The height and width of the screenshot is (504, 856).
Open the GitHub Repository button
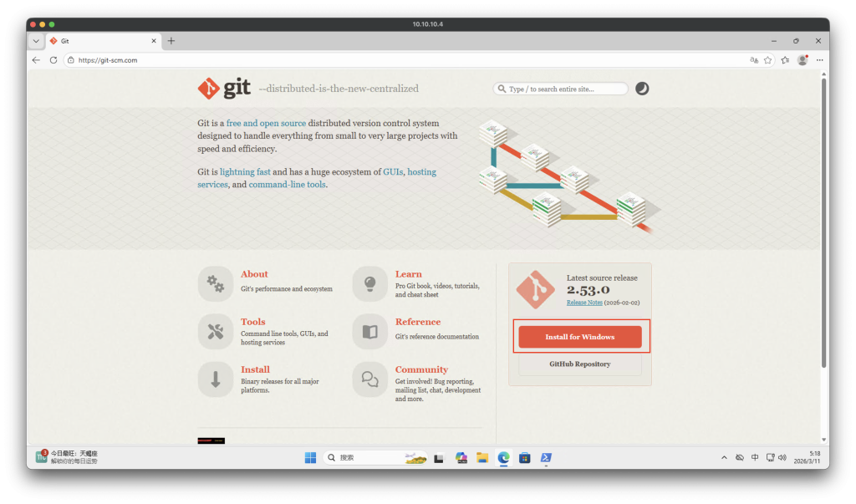(x=579, y=364)
